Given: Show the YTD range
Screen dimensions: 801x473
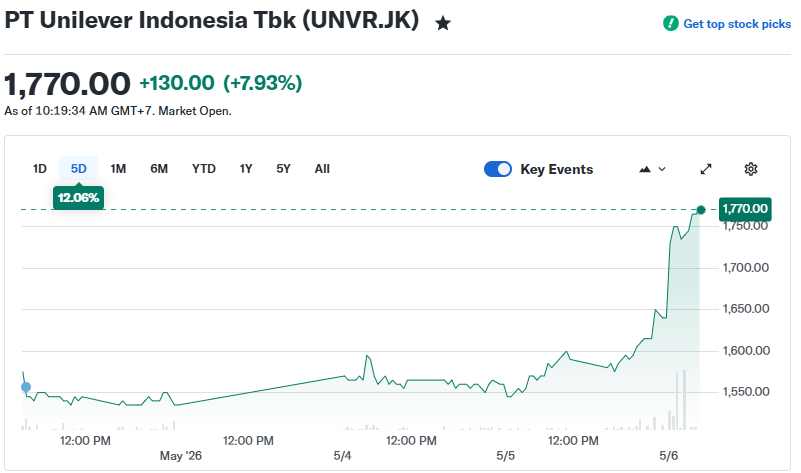Looking at the screenshot, I should [x=204, y=169].
